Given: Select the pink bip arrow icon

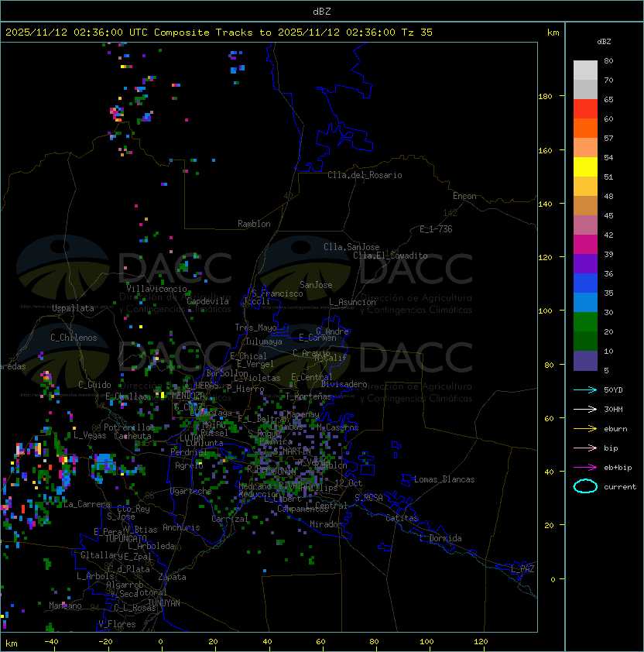Looking at the screenshot, I should (x=585, y=448).
